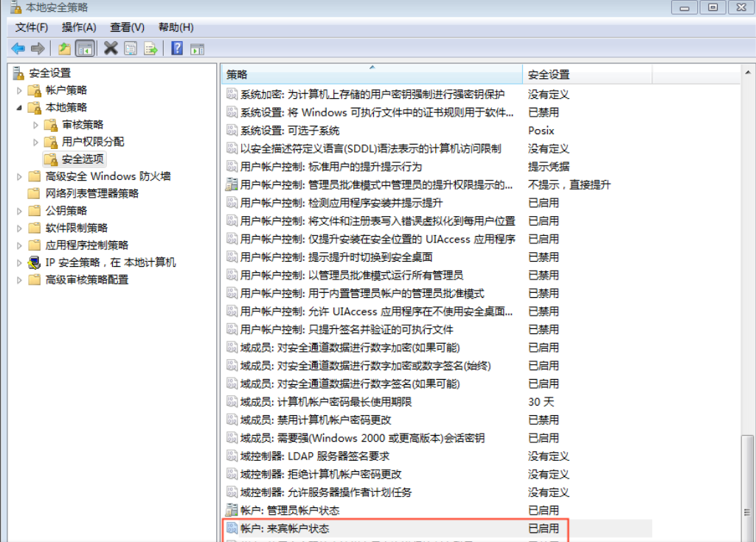The width and height of the screenshot is (756, 542).
Task: Toggle the action pane toolbar icon
Action: pyautogui.click(x=197, y=49)
